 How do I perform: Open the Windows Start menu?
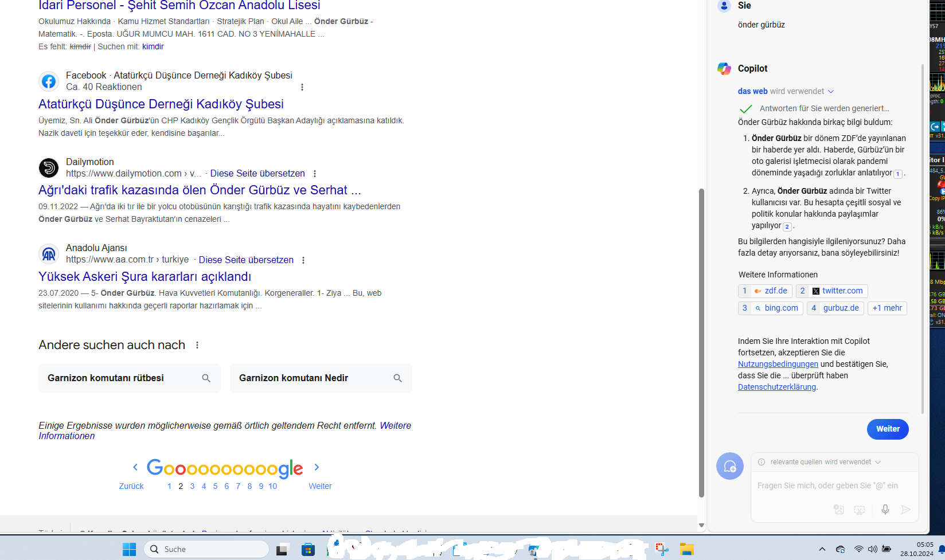tap(130, 549)
